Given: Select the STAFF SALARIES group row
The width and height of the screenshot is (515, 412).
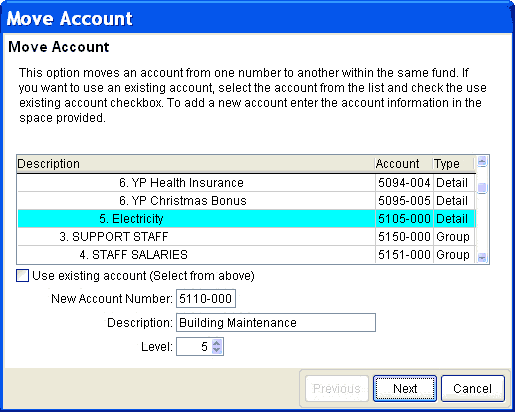Looking at the screenshot, I should click(x=246, y=255).
